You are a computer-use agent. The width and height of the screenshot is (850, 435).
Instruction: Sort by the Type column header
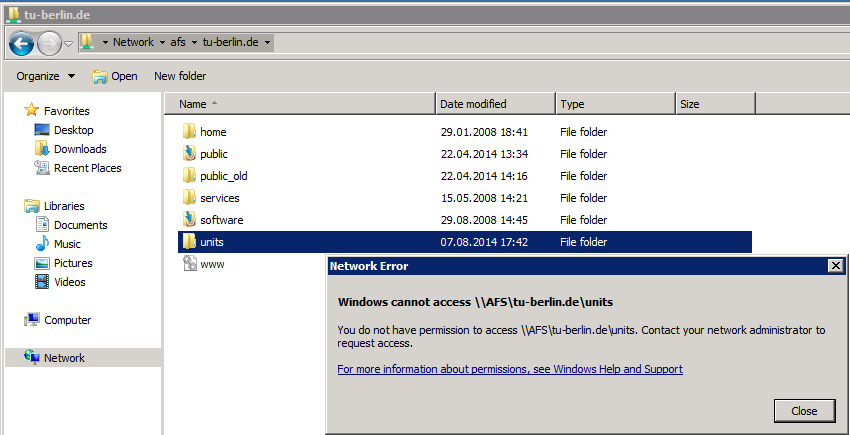[616, 104]
